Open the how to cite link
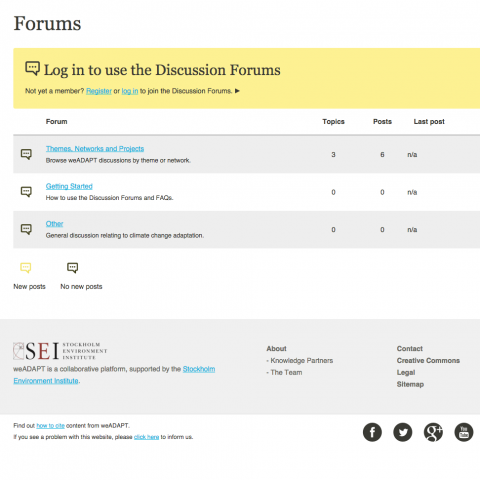480x480 pixels. tap(50, 426)
